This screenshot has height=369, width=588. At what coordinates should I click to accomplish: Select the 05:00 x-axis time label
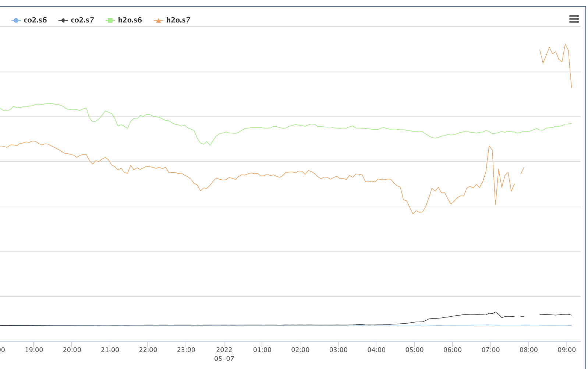click(x=414, y=350)
